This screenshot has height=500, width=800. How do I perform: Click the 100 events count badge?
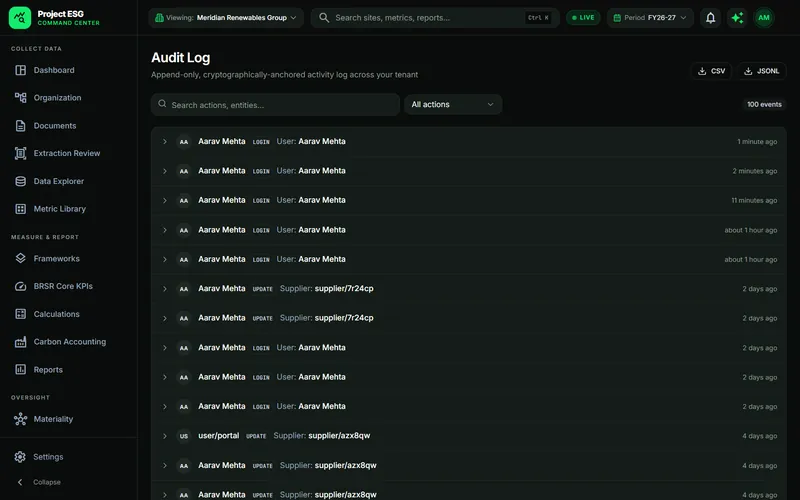[764, 105]
